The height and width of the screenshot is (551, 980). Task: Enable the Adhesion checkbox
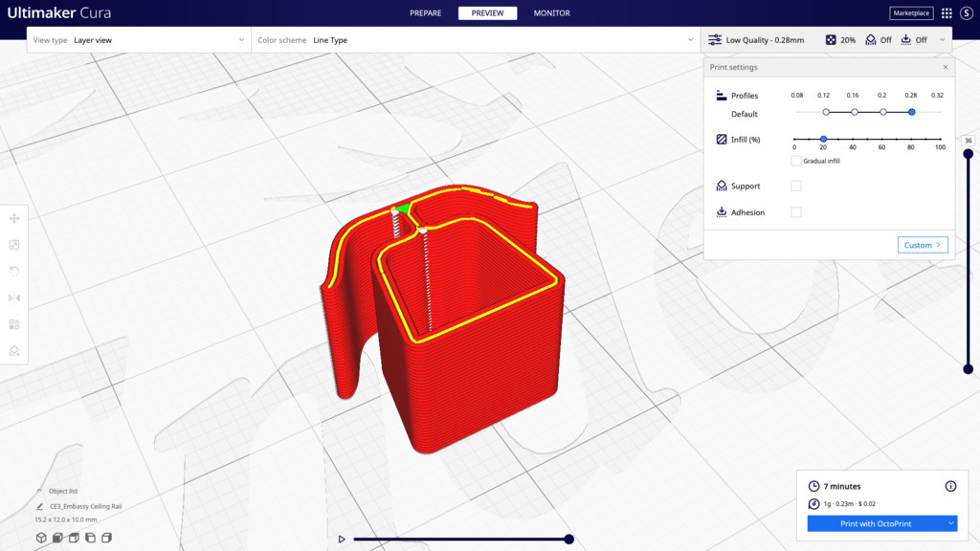click(795, 211)
